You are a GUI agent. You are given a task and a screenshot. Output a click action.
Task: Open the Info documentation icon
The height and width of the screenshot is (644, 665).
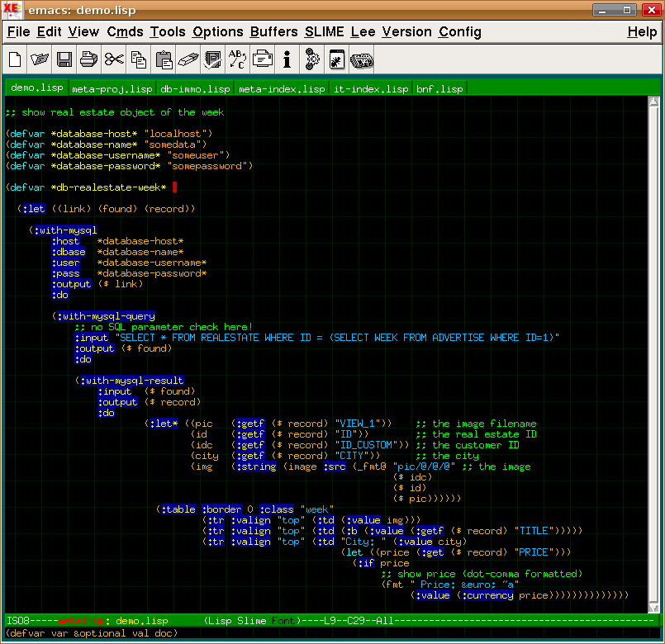coord(287,59)
